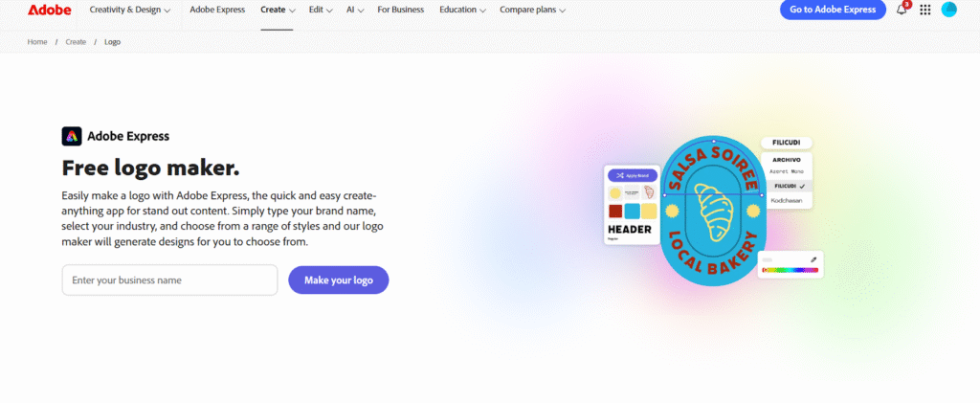Open the For Business menu item
This screenshot has height=403, width=980.
click(x=401, y=10)
